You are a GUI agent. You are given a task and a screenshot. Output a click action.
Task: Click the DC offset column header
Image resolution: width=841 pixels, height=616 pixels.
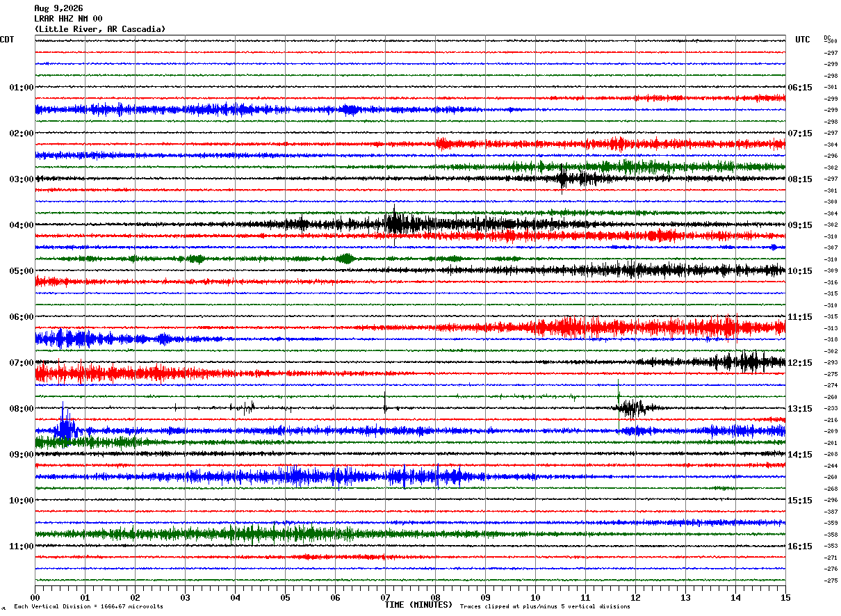click(828, 38)
